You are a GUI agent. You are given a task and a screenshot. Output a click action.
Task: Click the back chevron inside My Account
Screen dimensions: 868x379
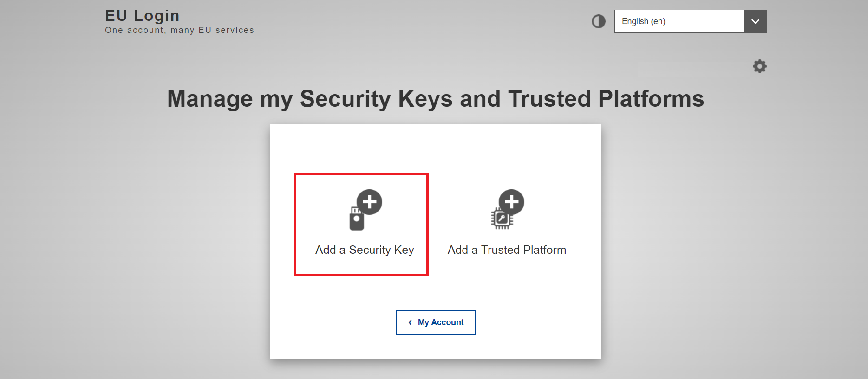410,322
